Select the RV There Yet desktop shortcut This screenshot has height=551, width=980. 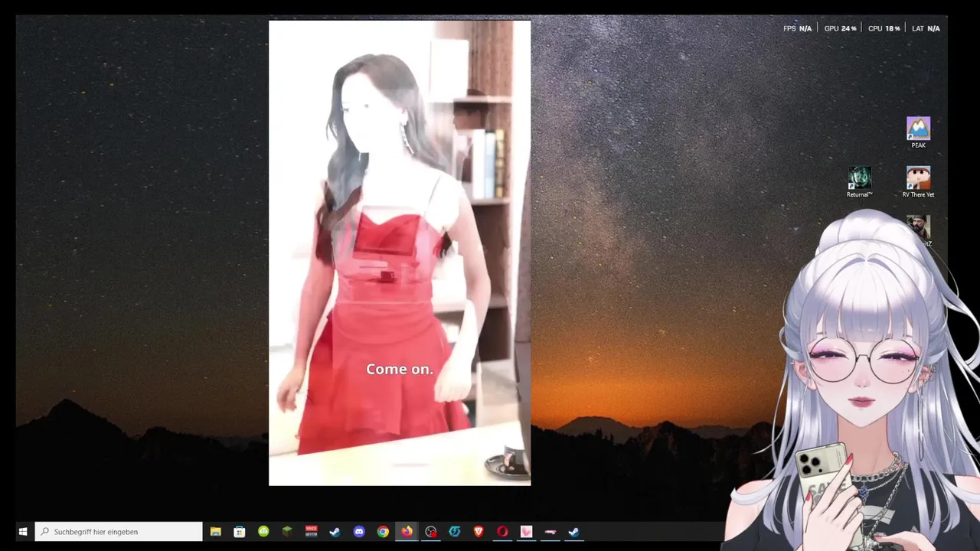(918, 182)
